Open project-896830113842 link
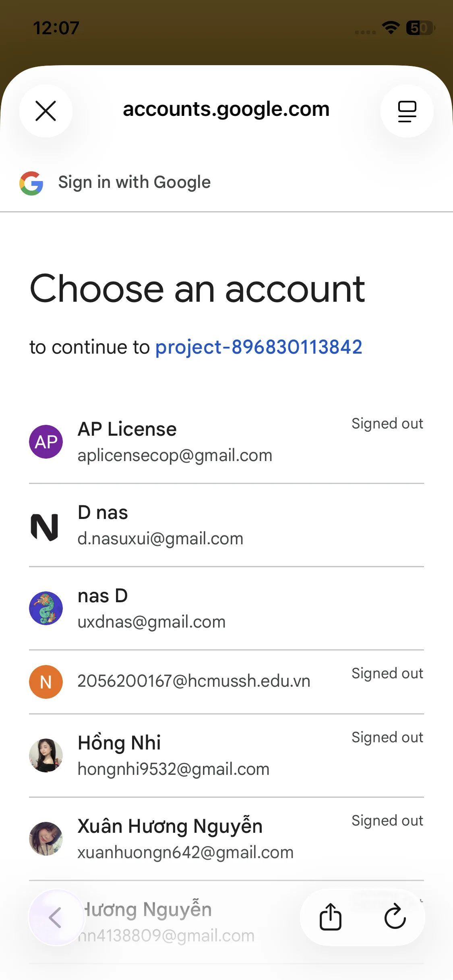 259,347
